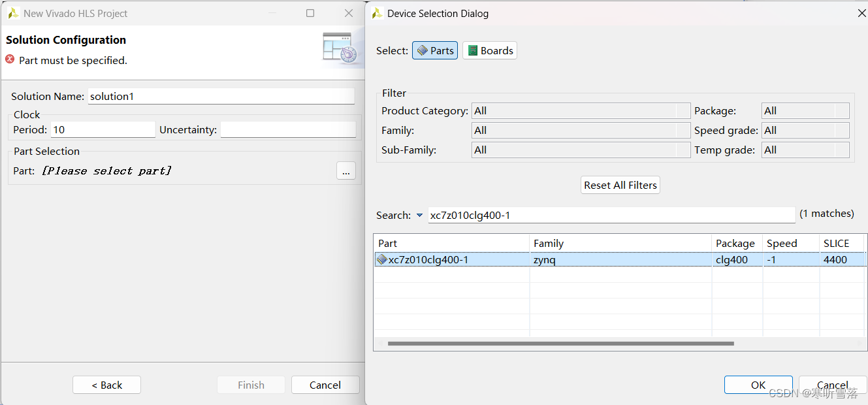
Task: Click the part Search input field
Action: tap(611, 216)
